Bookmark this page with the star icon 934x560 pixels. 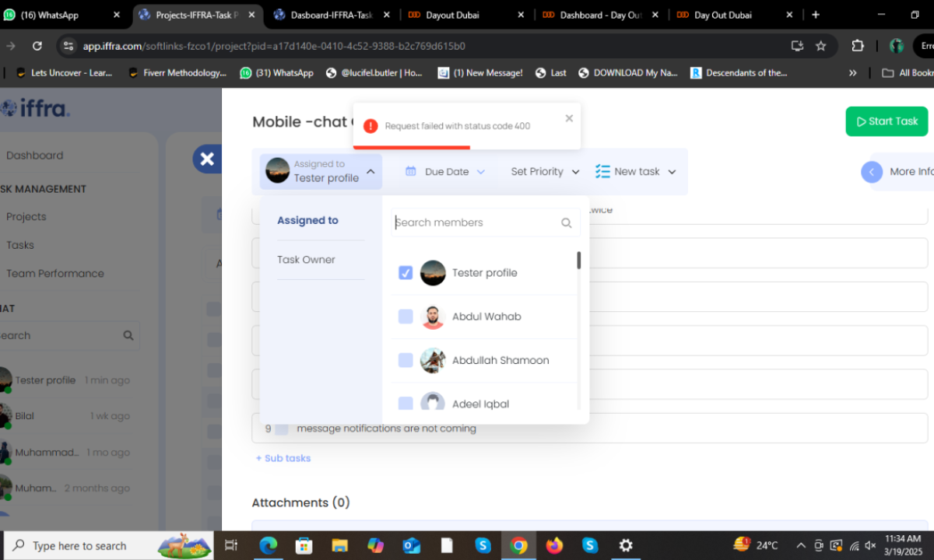coord(820,46)
